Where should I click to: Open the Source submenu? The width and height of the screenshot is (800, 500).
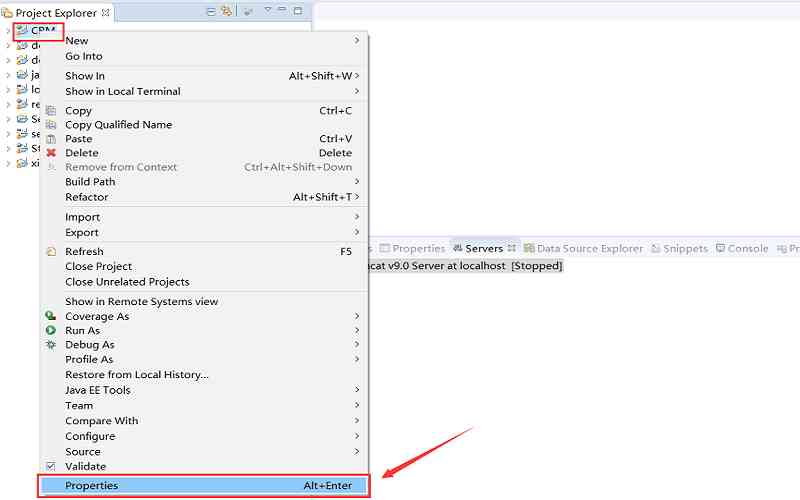(204, 452)
